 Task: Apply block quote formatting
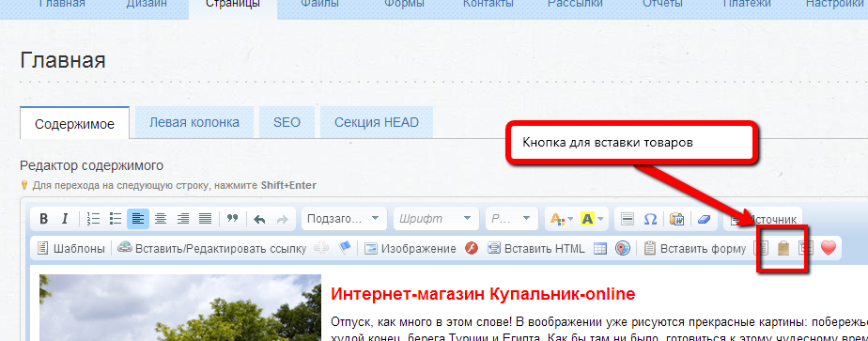[233, 219]
